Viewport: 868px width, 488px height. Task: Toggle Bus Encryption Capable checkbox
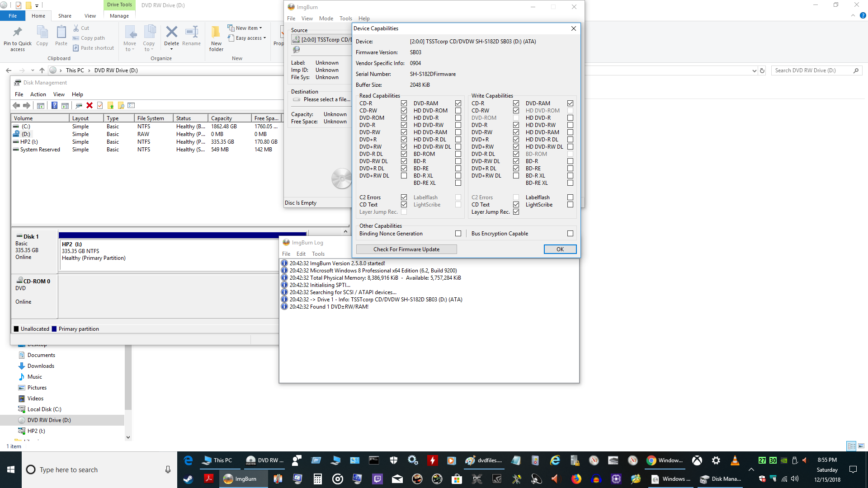(570, 234)
